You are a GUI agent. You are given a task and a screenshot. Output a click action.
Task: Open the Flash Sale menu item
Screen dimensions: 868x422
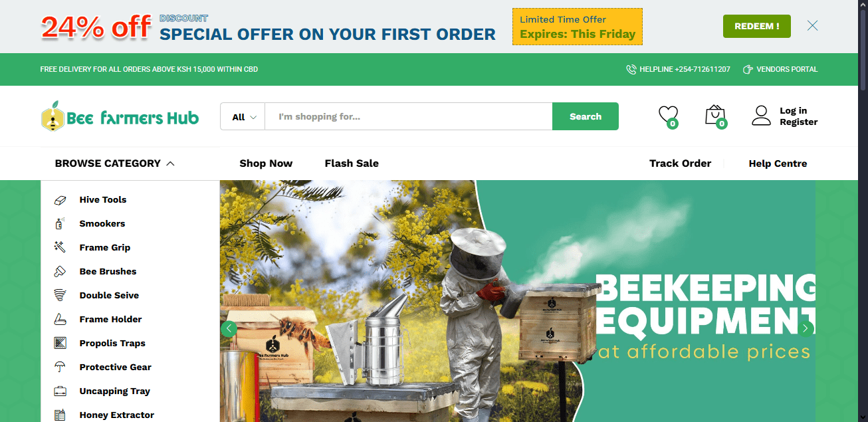tap(352, 163)
